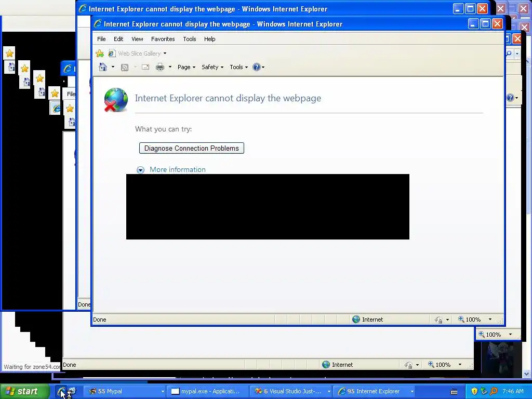532x399 pixels.
Task: Open the Windows start button
Action: [x=24, y=391]
